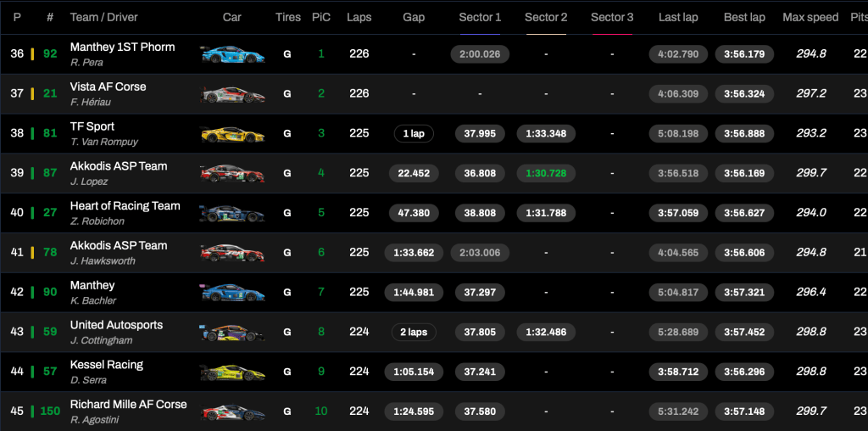Select the United Autosports car image
This screenshot has width=868, height=431.
(232, 333)
